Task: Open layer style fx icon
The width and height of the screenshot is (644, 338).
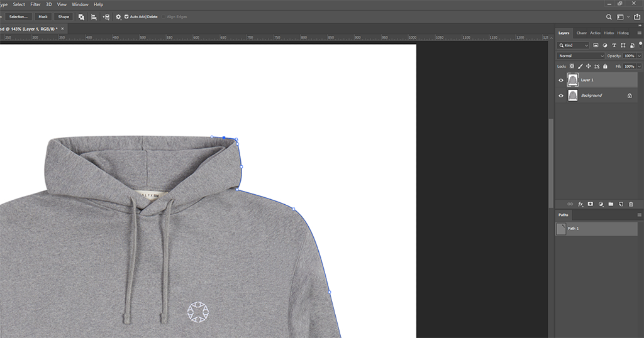Action: 580,204
